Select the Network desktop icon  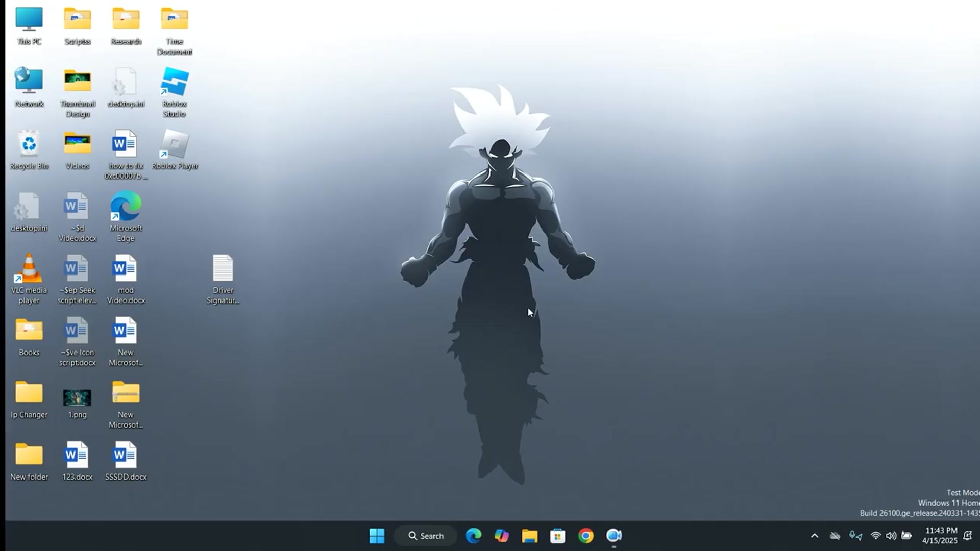29,88
